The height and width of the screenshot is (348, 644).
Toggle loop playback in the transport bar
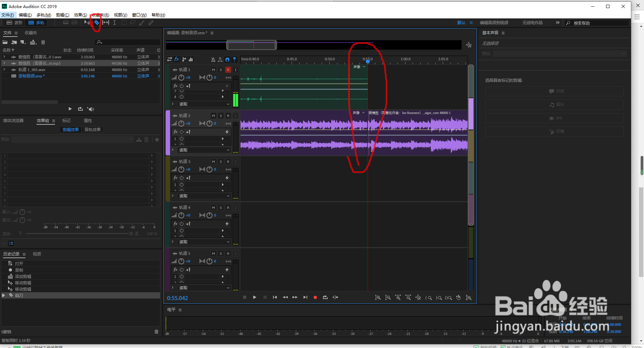pyautogui.click(x=325, y=297)
